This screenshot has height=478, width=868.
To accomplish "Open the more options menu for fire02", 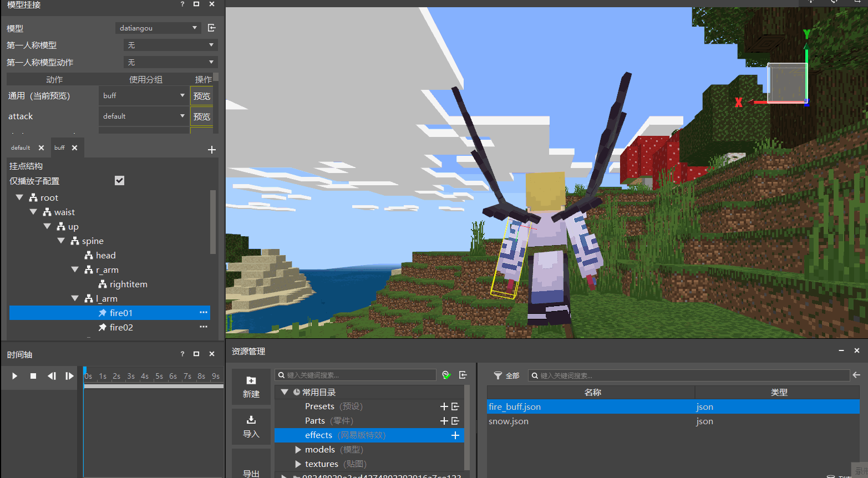I will click(204, 327).
